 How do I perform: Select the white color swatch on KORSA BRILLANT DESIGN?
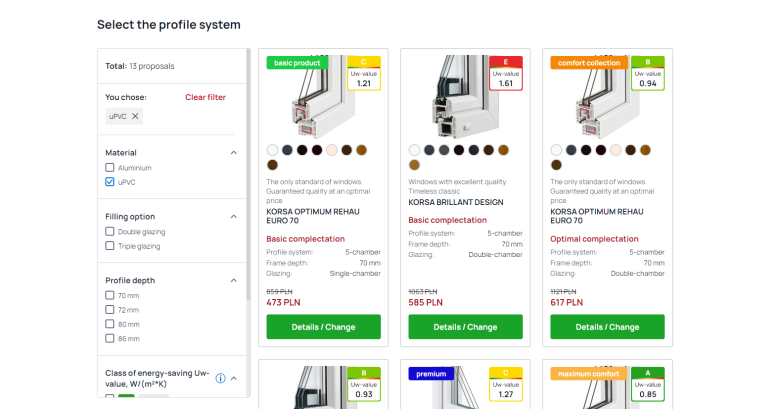(415, 150)
